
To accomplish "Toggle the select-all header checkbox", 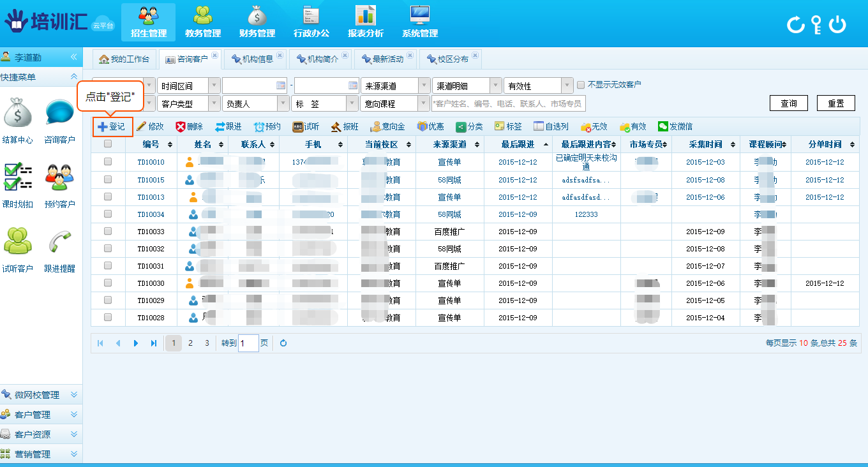I will click(108, 144).
